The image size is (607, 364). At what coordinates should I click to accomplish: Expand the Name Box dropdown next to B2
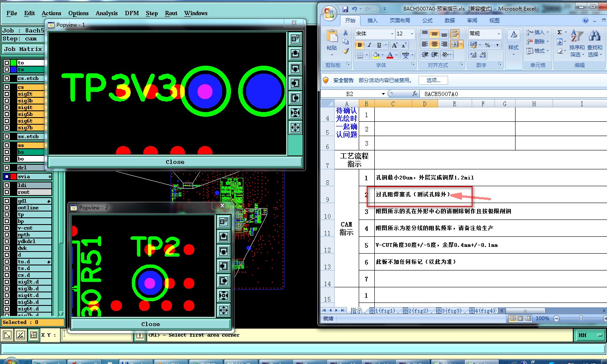pyautogui.click(x=383, y=94)
